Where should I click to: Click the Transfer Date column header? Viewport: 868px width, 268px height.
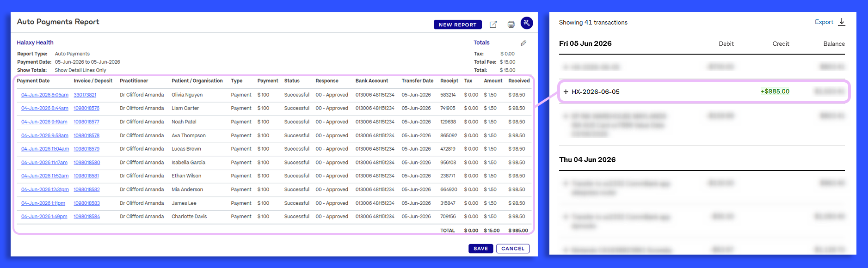coord(418,81)
